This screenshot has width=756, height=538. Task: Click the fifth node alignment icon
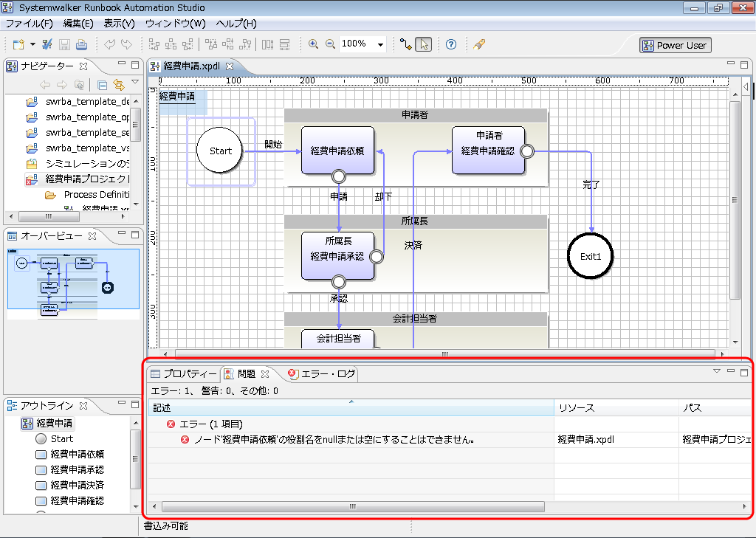click(228, 45)
